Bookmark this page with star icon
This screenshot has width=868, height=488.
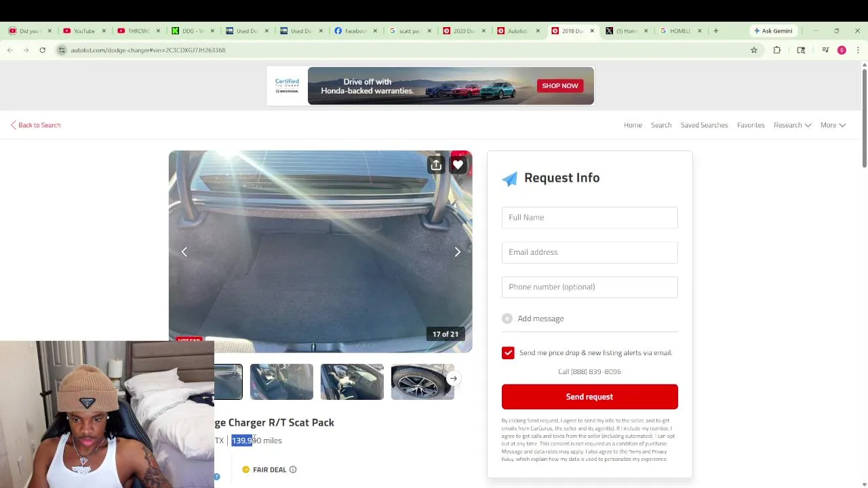[753, 50]
